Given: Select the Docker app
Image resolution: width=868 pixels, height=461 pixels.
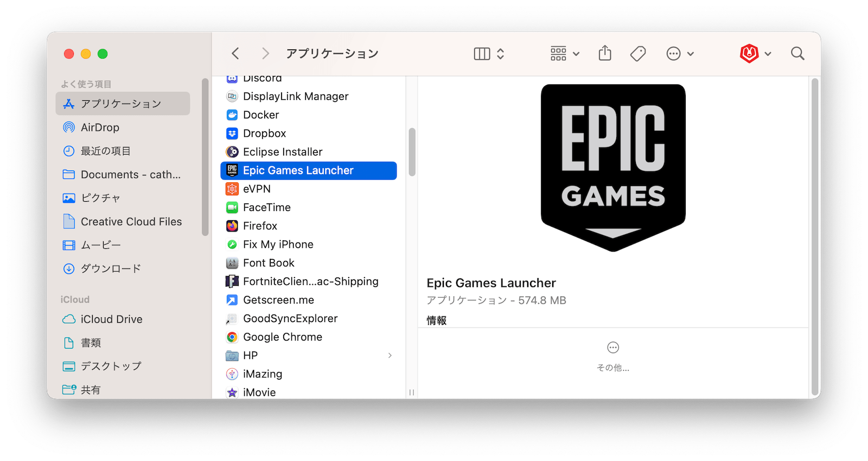Looking at the screenshot, I should pyautogui.click(x=309, y=115).
